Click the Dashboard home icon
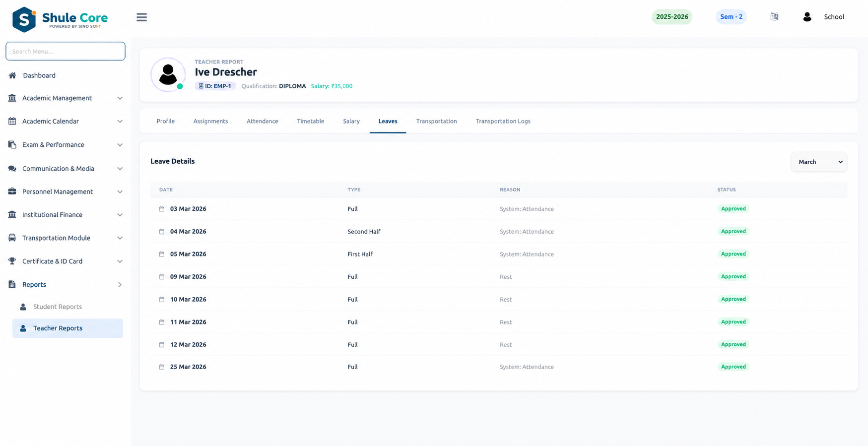868x446 pixels. pos(12,75)
